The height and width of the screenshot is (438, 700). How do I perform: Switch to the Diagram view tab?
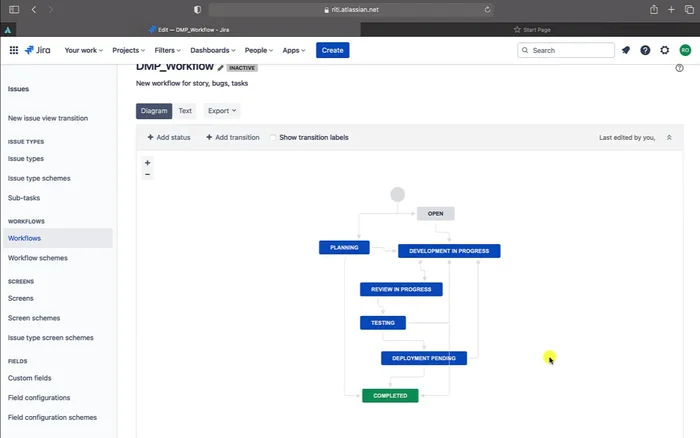click(x=154, y=111)
